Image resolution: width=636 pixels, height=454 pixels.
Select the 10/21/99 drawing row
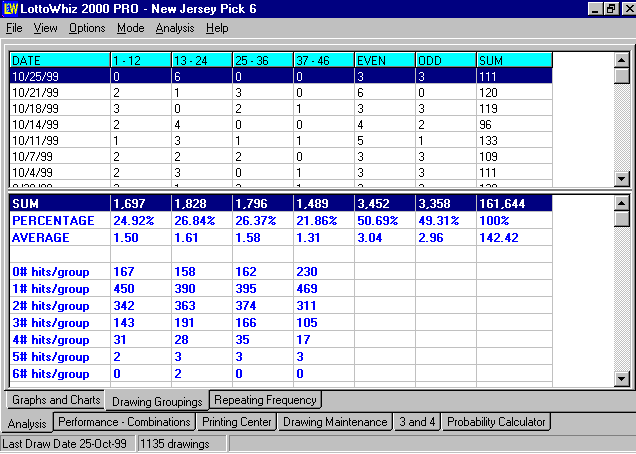pos(281,92)
